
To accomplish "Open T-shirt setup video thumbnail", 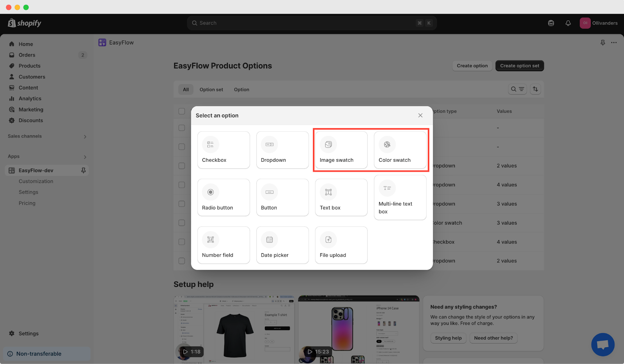I will coord(234,329).
